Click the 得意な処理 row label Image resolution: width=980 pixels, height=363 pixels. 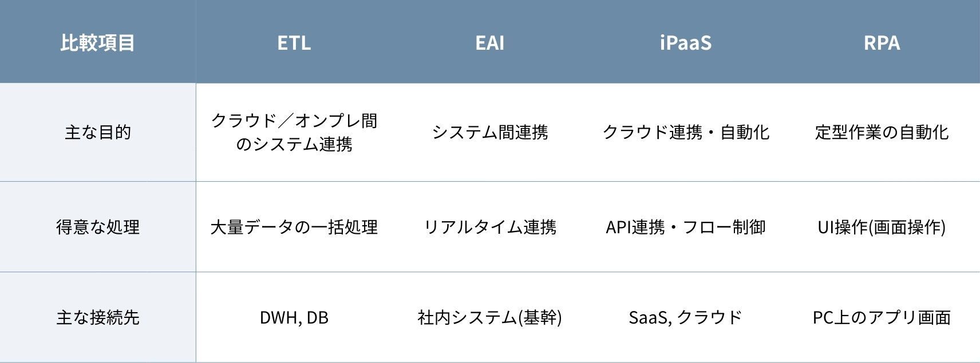(x=97, y=228)
